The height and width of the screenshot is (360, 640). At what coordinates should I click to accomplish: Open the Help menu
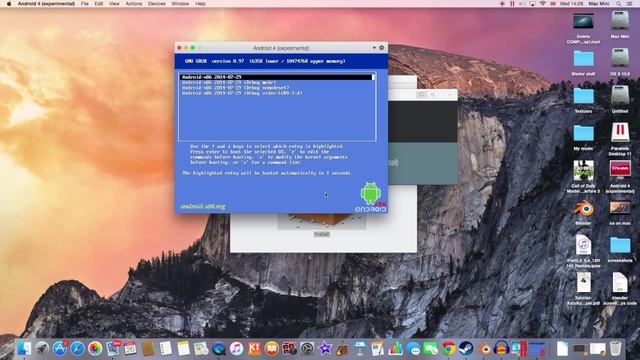200,4
